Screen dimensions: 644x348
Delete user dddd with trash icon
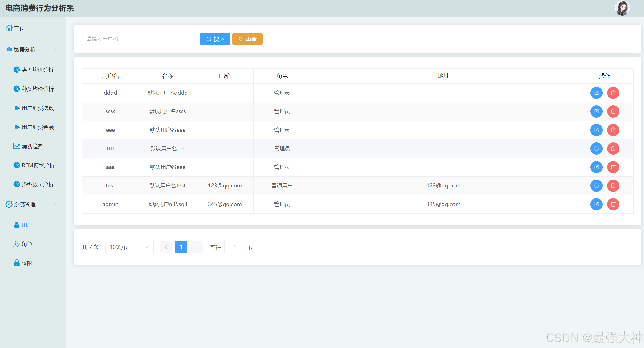pos(613,93)
